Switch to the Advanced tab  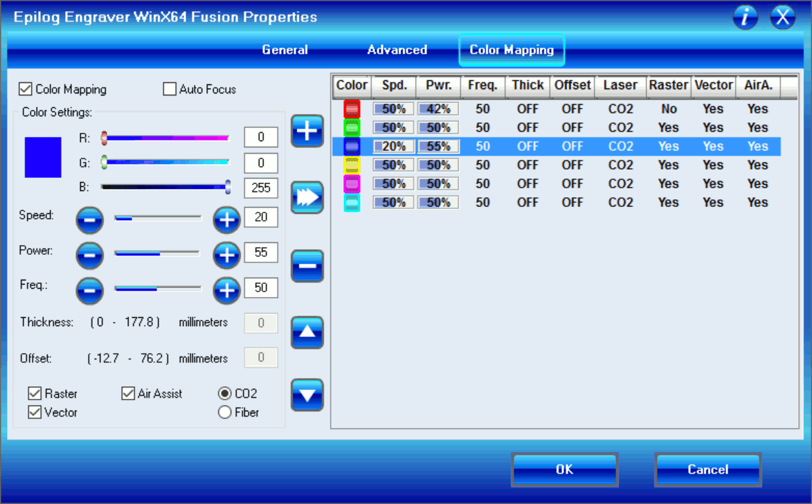(397, 50)
